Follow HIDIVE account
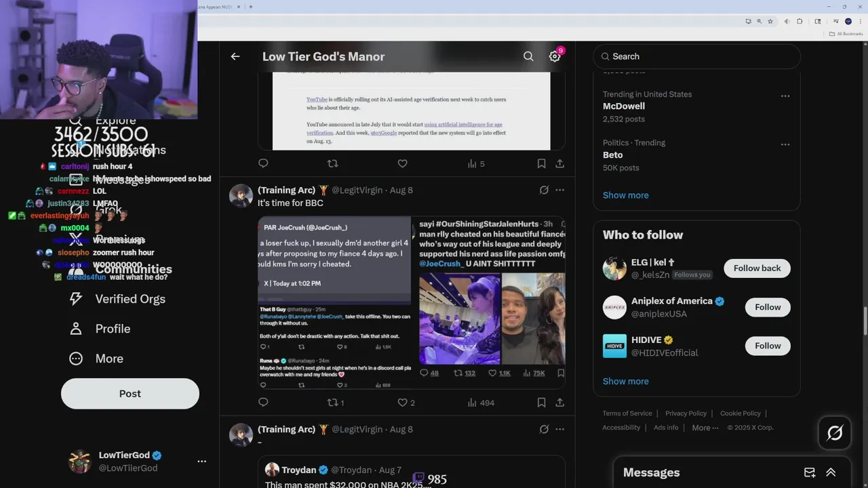 [x=768, y=346]
